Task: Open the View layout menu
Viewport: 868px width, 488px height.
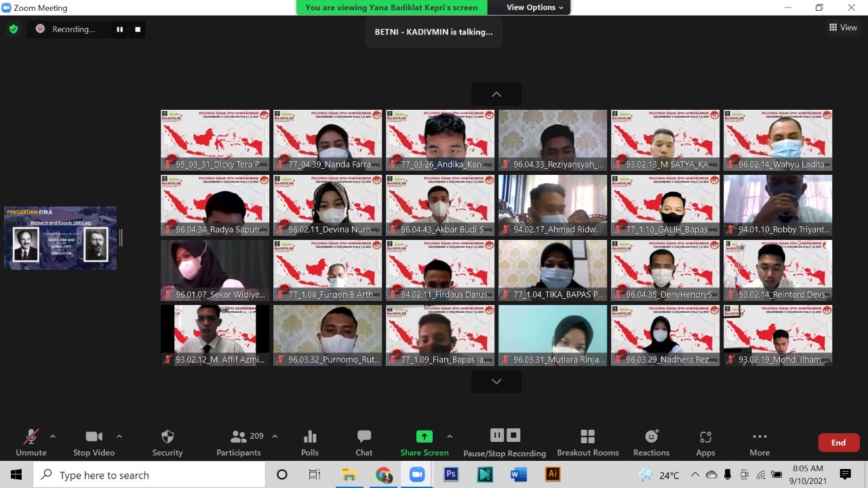Action: click(x=843, y=28)
